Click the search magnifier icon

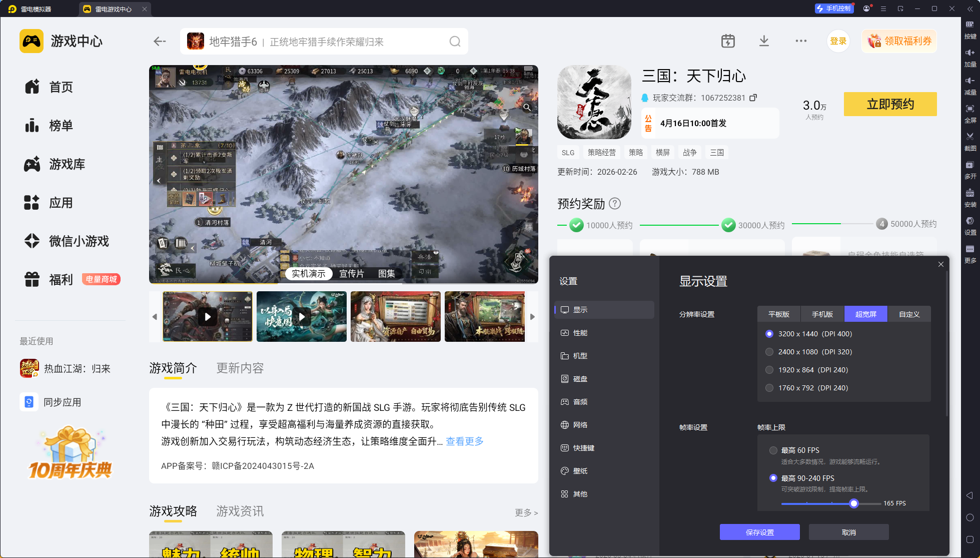[x=455, y=42]
